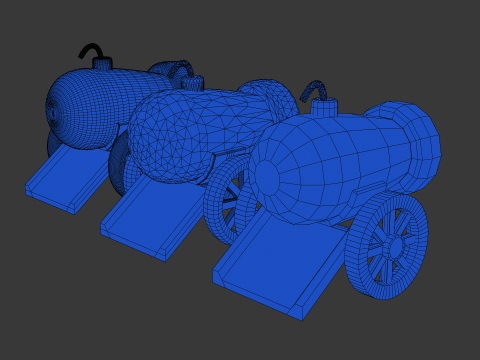This screenshot has height=360, width=480.
Task: Select the dense-mesh cannon's base ramp
Action: [x=68, y=180]
